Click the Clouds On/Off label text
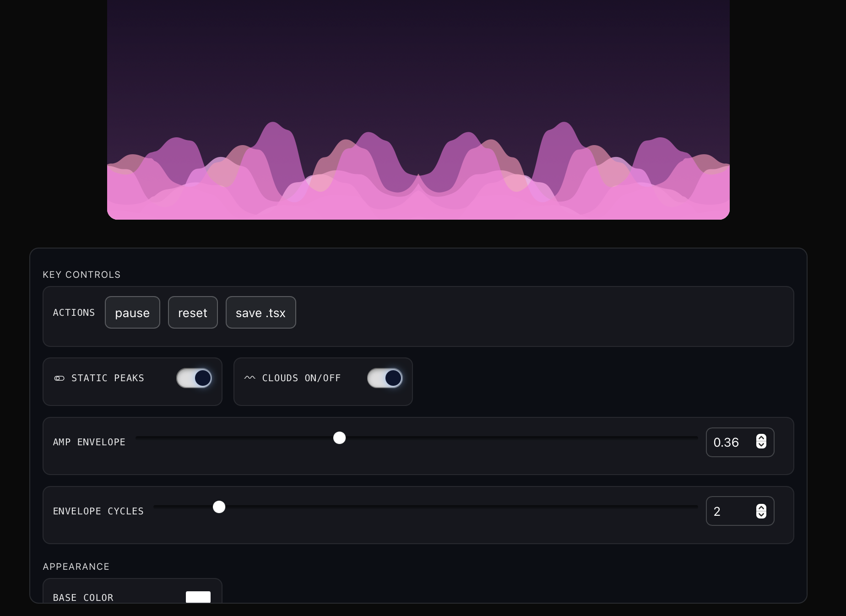 [x=301, y=378]
